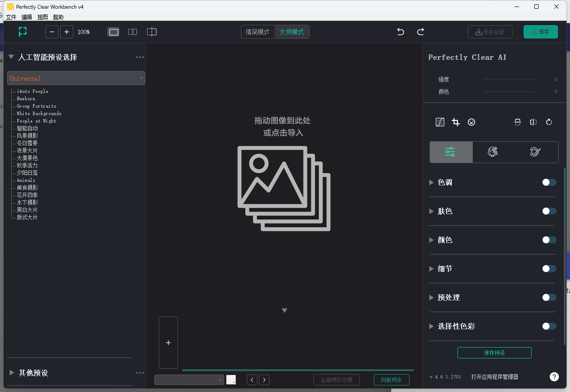The height and width of the screenshot is (392, 570).
Task: Rotate the image icon
Action: click(549, 122)
